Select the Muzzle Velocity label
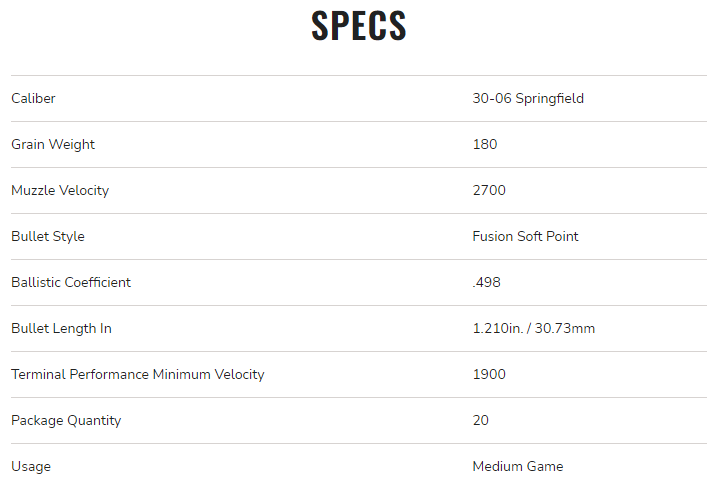 click(x=60, y=190)
